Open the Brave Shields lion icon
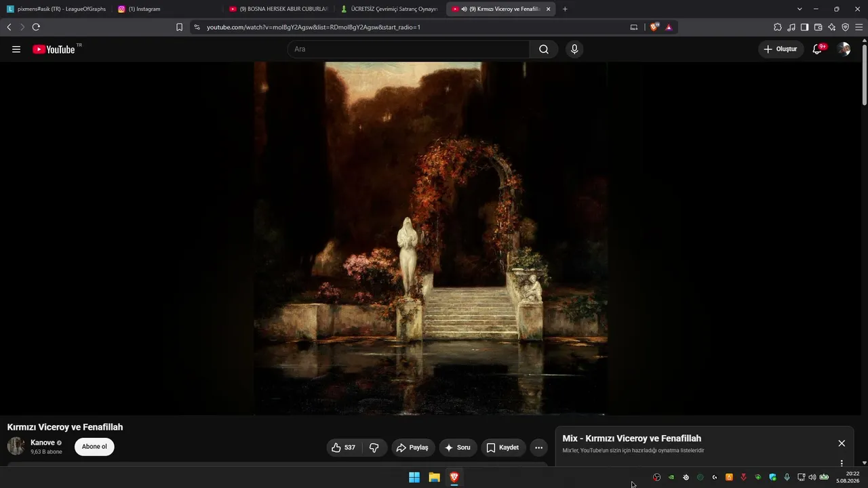 coord(654,27)
